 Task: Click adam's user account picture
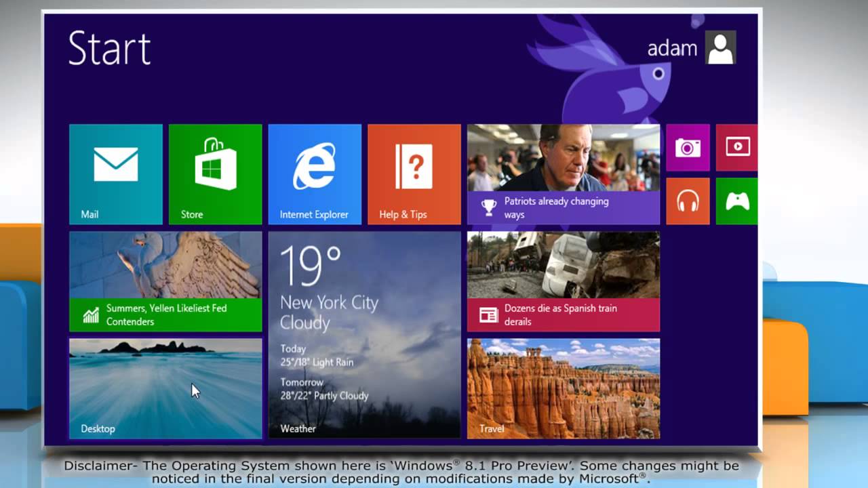coord(720,47)
